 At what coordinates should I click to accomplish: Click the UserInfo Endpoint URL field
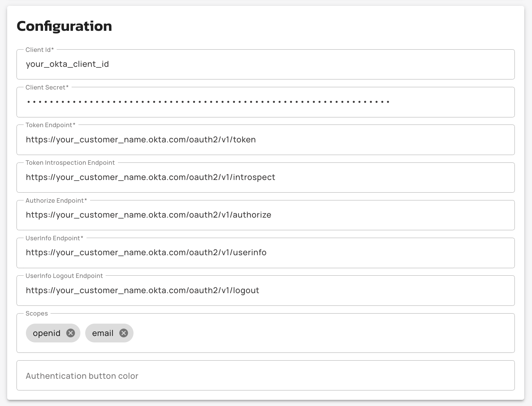pos(265,253)
